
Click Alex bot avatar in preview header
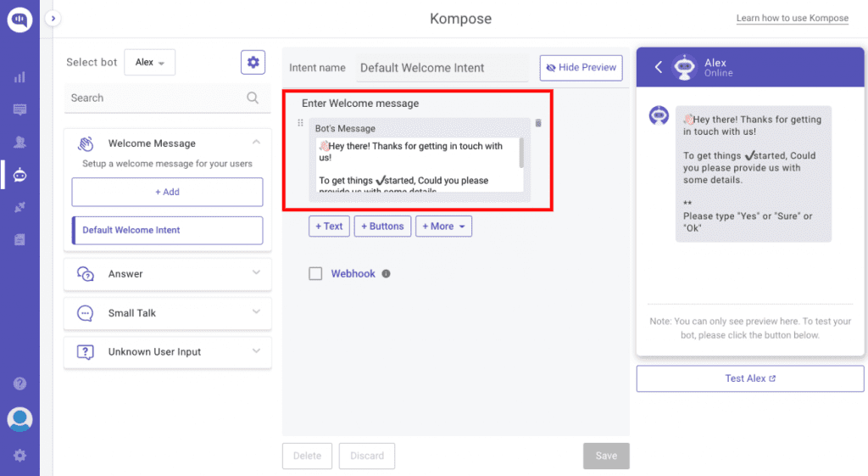pos(685,68)
